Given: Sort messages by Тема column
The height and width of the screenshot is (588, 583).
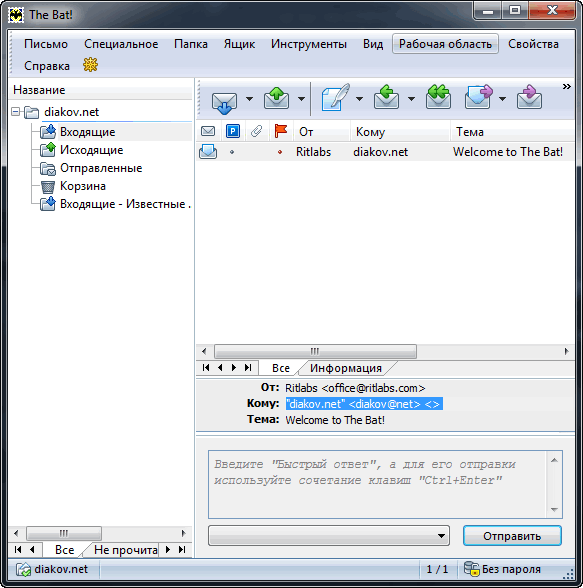Looking at the screenshot, I should [x=512, y=132].
